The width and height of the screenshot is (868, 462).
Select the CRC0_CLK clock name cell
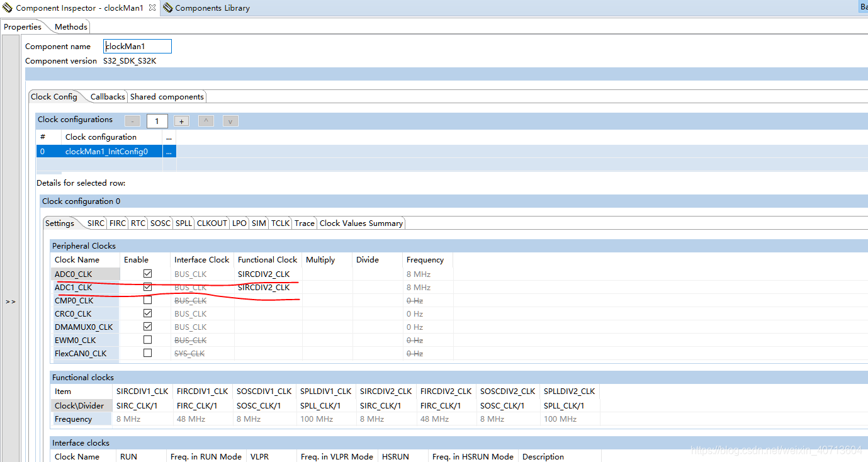click(85, 313)
